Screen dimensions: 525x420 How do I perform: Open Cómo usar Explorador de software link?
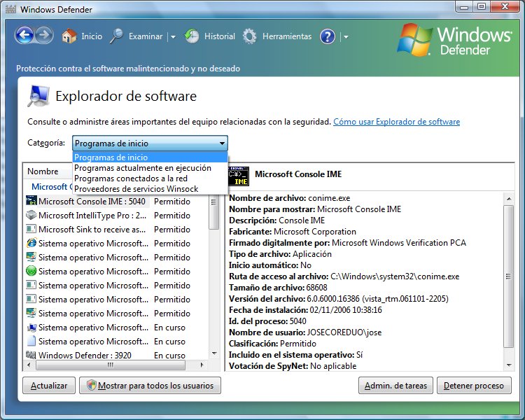pyautogui.click(x=396, y=122)
